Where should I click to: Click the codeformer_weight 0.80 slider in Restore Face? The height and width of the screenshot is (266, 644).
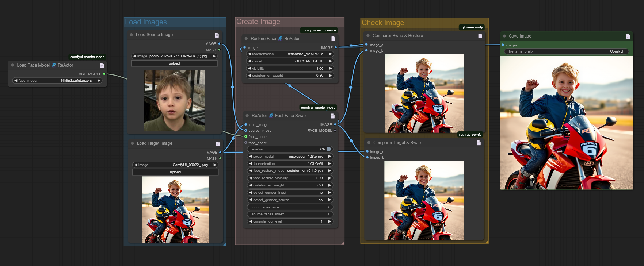click(x=289, y=76)
